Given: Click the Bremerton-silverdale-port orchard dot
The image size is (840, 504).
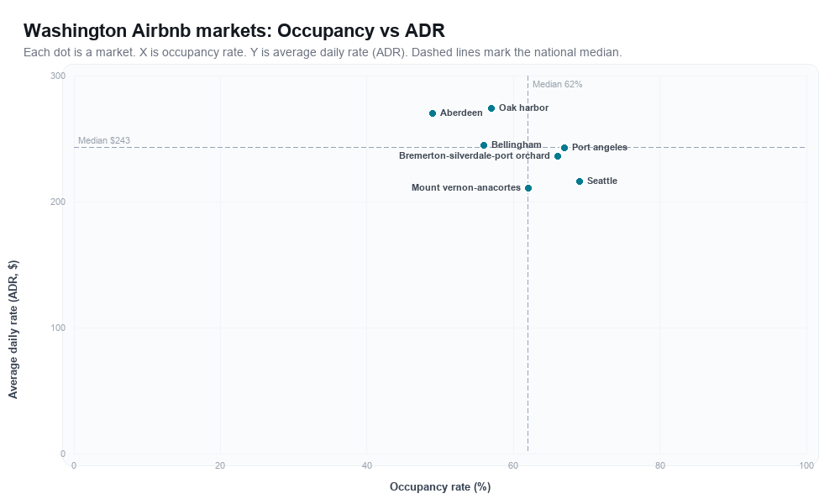Looking at the screenshot, I should click(558, 156).
